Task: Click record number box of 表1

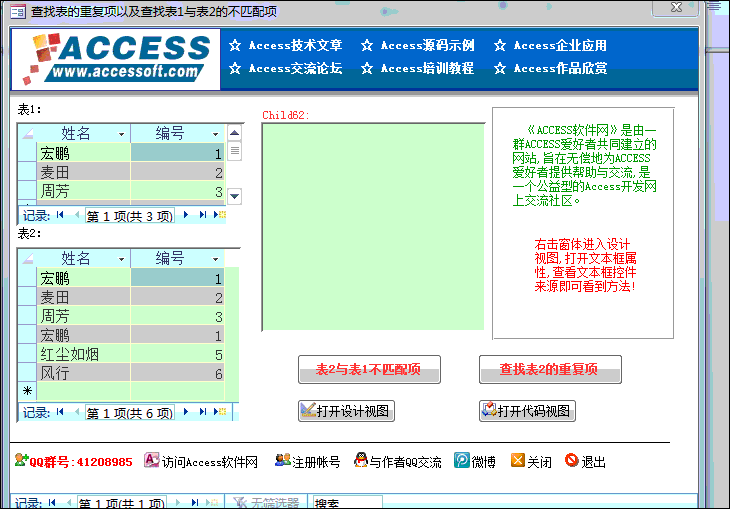Action: coord(130,216)
